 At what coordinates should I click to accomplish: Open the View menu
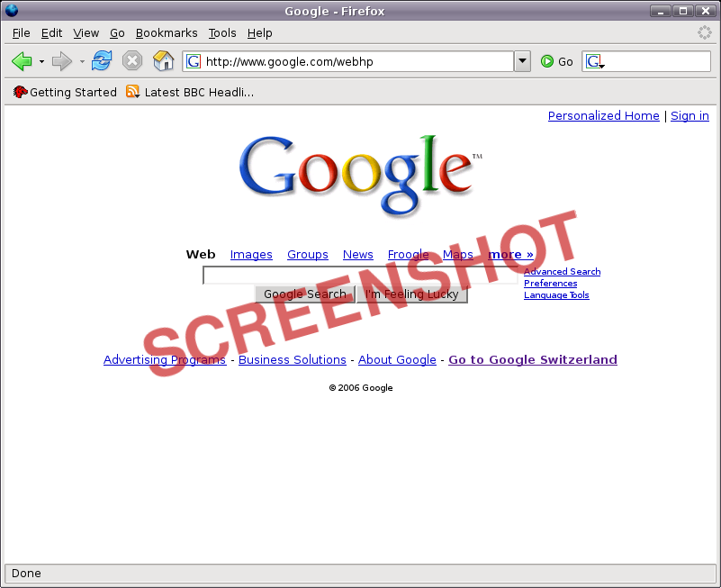point(86,33)
